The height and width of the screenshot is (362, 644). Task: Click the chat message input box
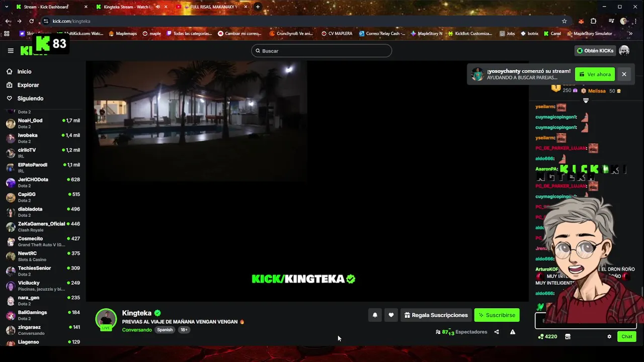pyautogui.click(x=586, y=321)
